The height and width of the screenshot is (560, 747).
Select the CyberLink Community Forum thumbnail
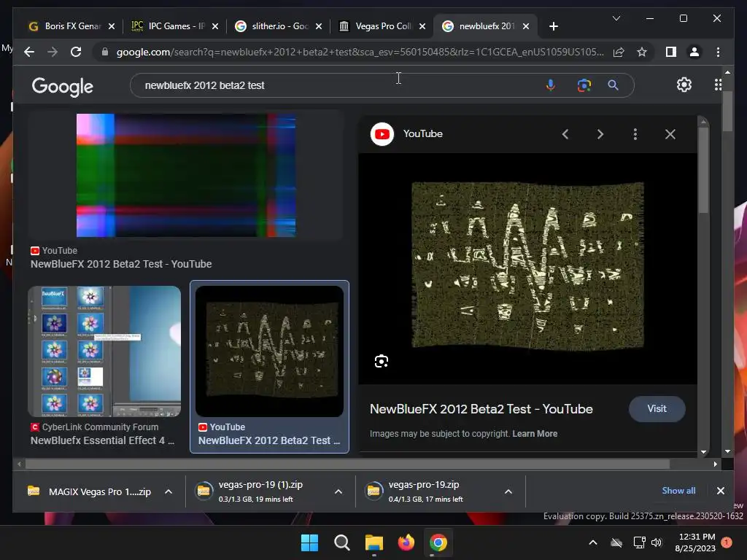[x=104, y=351]
